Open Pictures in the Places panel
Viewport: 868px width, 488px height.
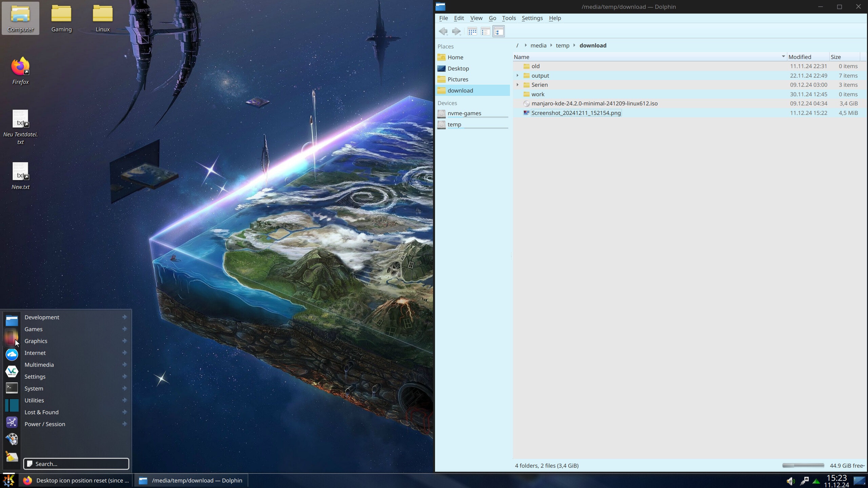click(472, 79)
